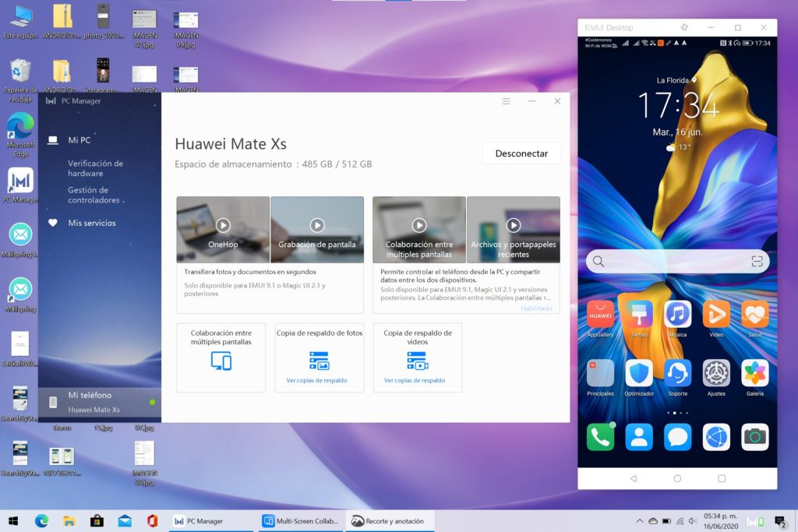Open the Galería app icon
This screenshot has width=798, height=532.
(754, 373)
